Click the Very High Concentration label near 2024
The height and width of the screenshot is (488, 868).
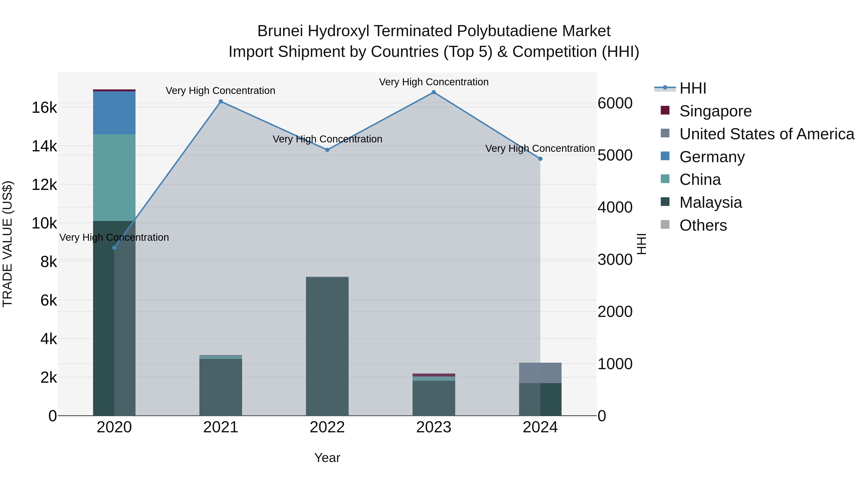540,148
